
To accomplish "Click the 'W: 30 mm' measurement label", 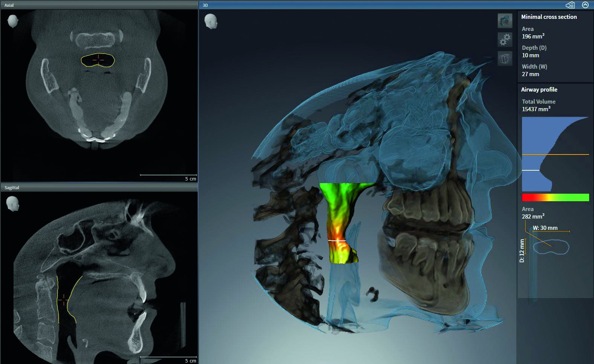I will click(545, 228).
